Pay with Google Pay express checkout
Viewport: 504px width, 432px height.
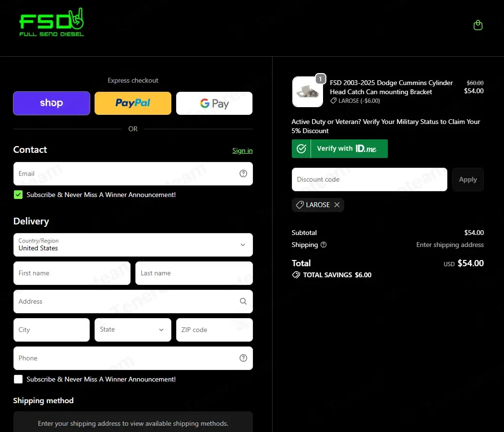click(215, 103)
